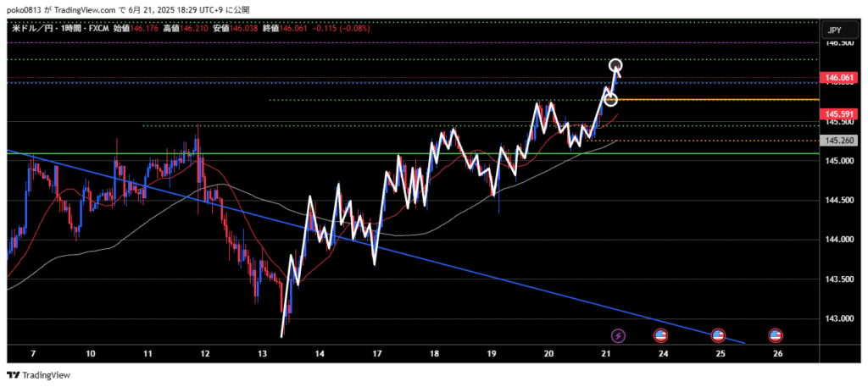Open the JPY currency selector

[x=834, y=30]
